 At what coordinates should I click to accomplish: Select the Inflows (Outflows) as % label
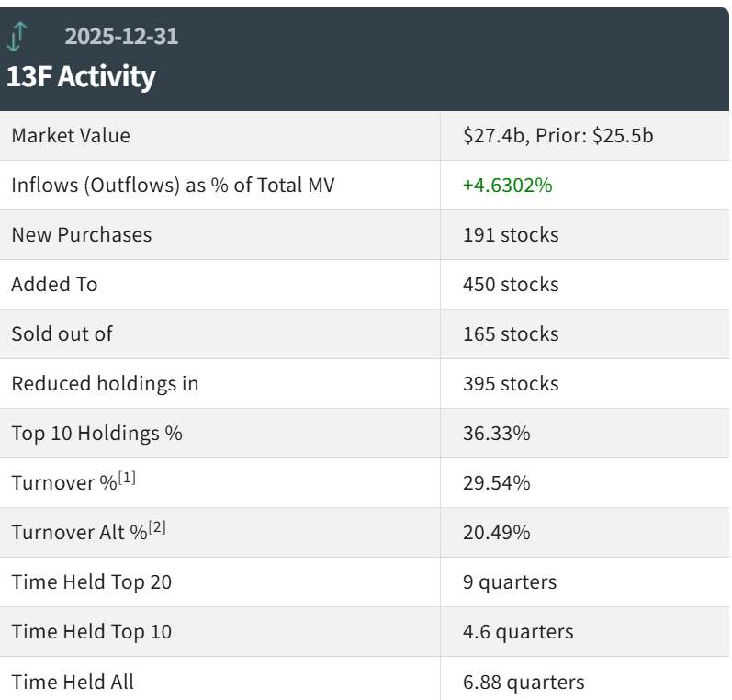tap(173, 186)
